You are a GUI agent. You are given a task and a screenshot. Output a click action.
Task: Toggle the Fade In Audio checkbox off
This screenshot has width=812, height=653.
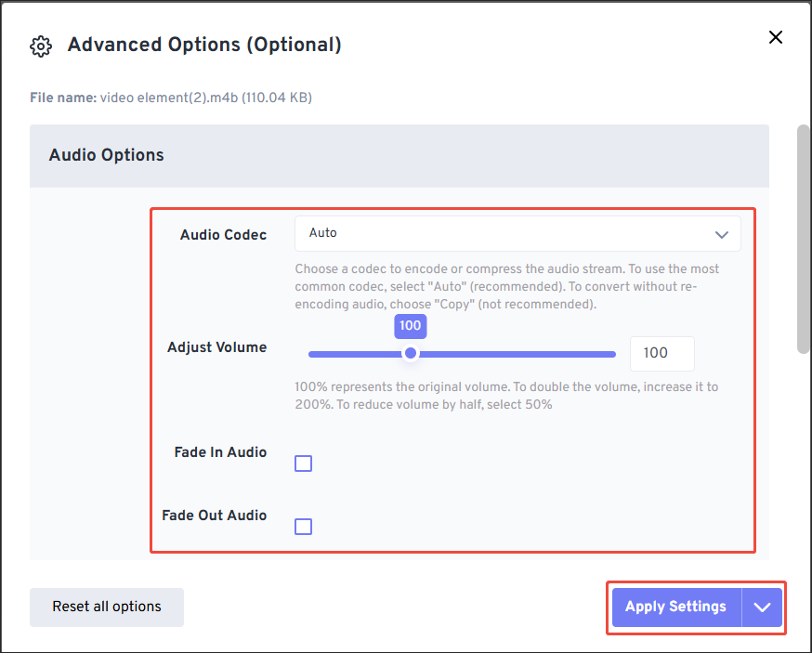[303, 463]
